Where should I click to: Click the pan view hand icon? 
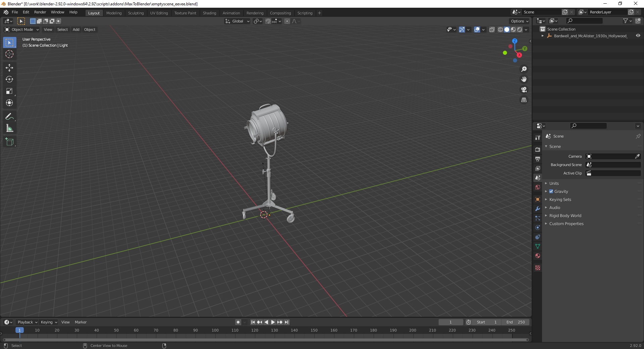coord(524,80)
